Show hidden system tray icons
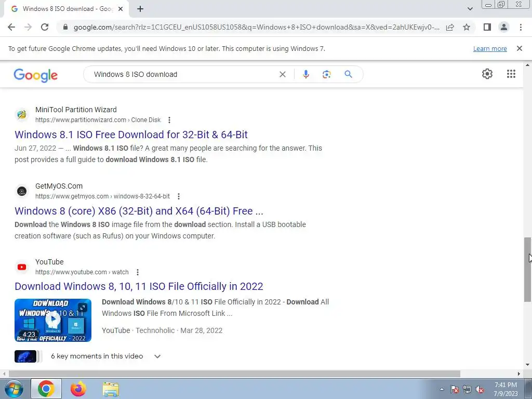This screenshot has height=399, width=532. pos(442,389)
